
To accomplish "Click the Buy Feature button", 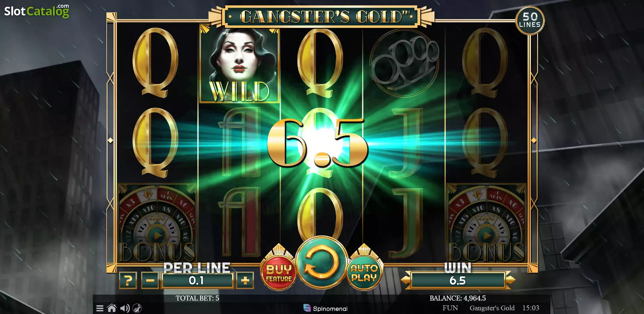I will tap(278, 272).
